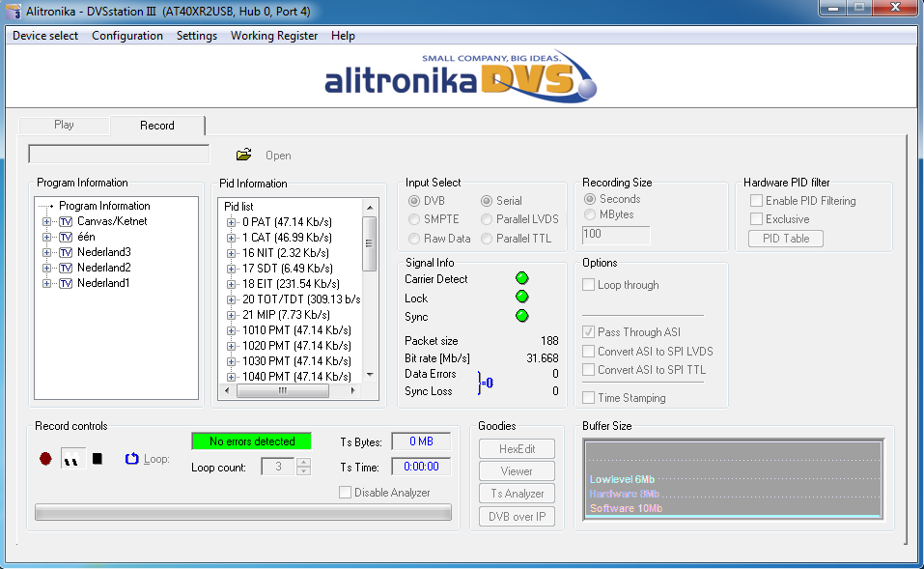The image size is (924, 569).
Task: Expand the één program node
Action: (46, 237)
